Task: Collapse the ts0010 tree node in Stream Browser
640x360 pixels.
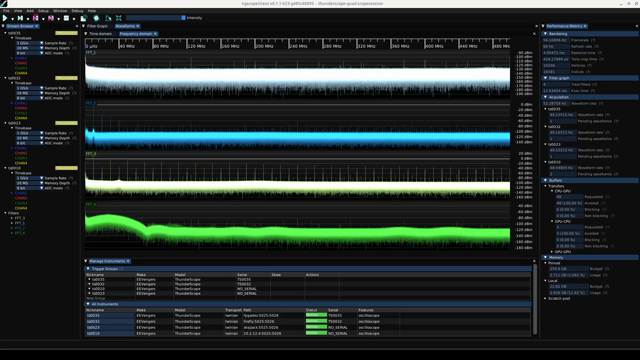Action: [5, 168]
